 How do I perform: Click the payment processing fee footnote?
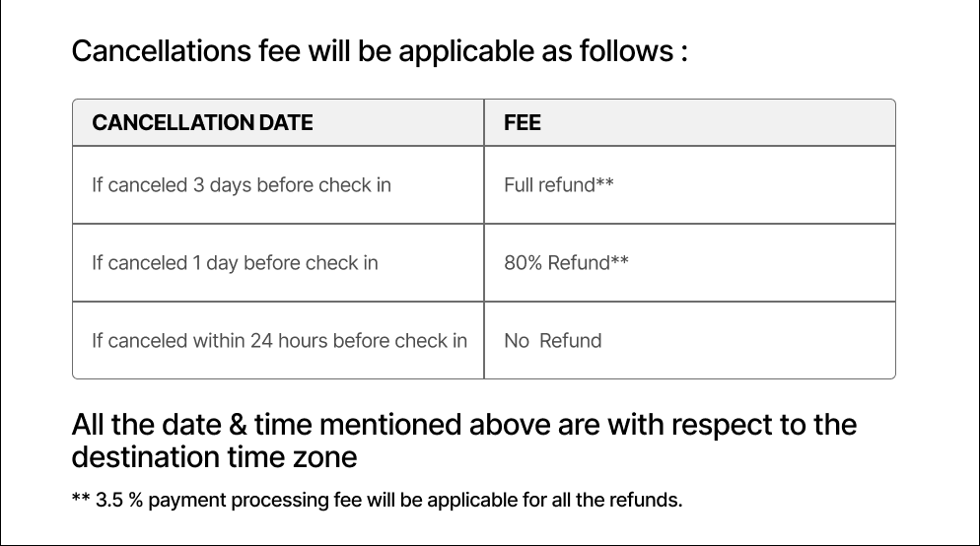pyautogui.click(x=377, y=500)
